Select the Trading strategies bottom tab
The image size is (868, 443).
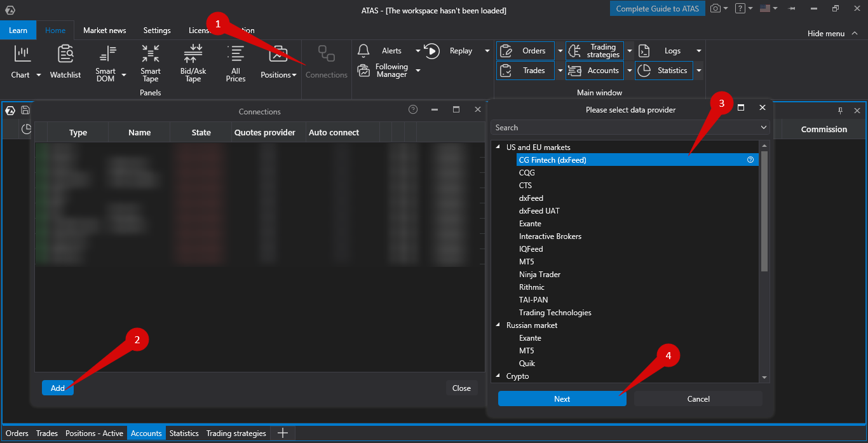pos(236,433)
